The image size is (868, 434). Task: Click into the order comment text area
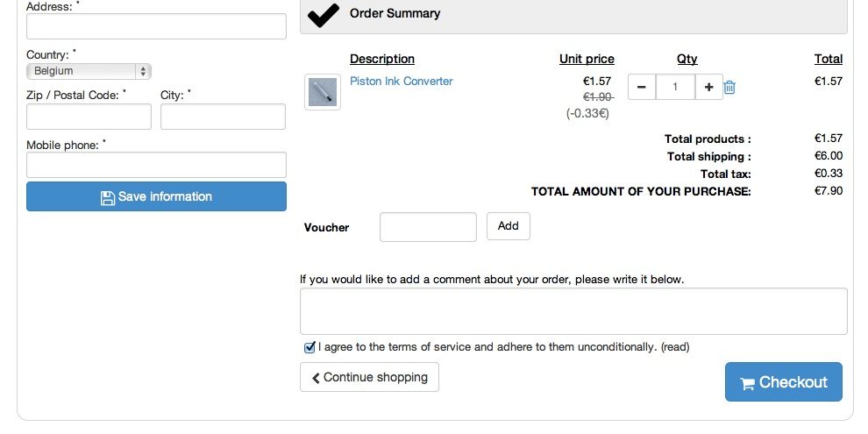point(573,311)
